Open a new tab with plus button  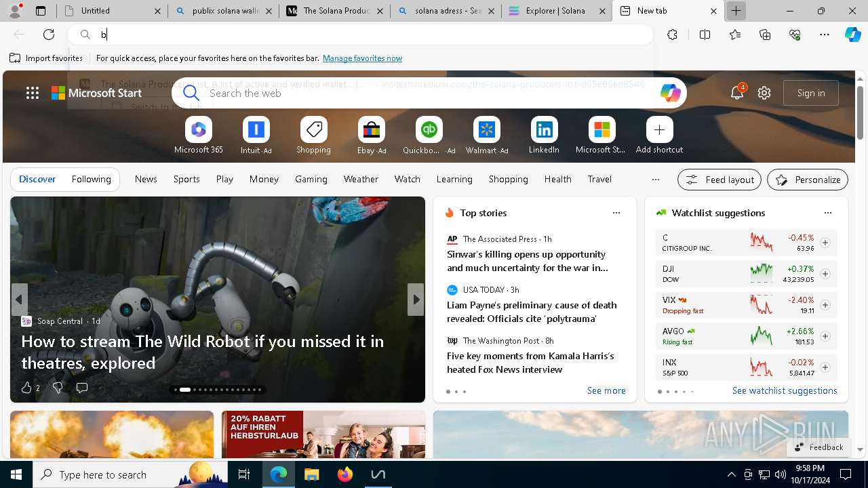736,11
